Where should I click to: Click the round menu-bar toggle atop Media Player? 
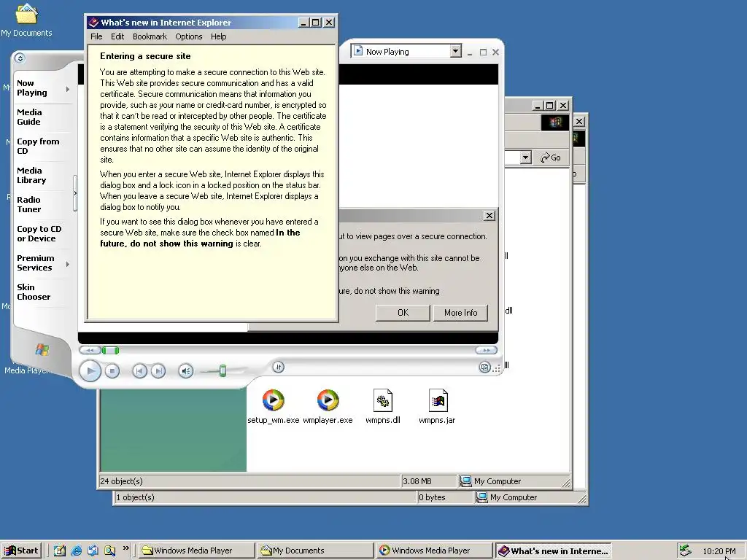[x=20, y=58]
